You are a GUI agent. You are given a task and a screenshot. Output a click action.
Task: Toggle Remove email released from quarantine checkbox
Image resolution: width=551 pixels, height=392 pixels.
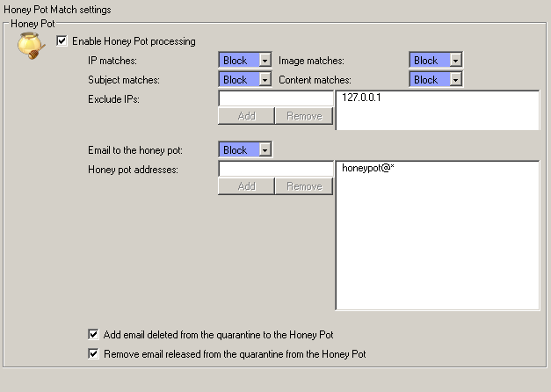pyautogui.click(x=94, y=354)
